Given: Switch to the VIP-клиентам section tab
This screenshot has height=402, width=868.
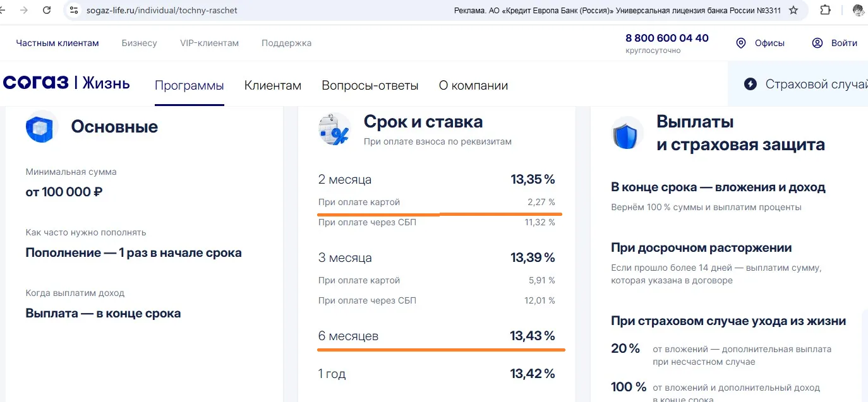Looking at the screenshot, I should [x=210, y=43].
